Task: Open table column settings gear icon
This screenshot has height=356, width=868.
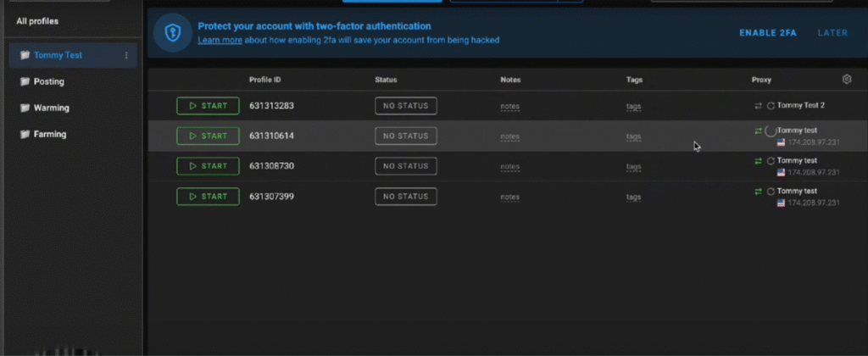Action: pos(846,80)
